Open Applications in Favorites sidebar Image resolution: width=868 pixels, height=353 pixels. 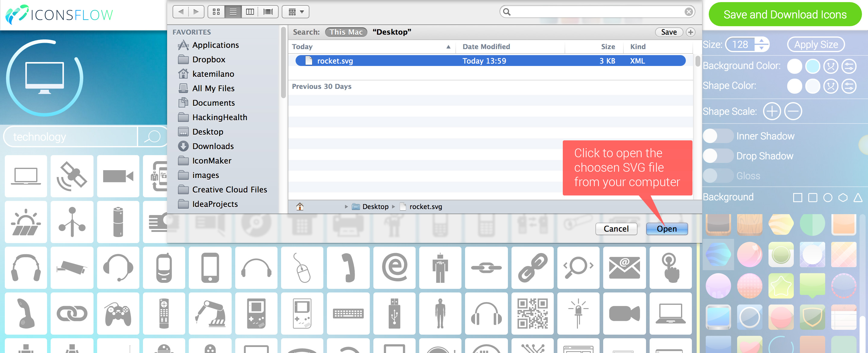pyautogui.click(x=215, y=45)
